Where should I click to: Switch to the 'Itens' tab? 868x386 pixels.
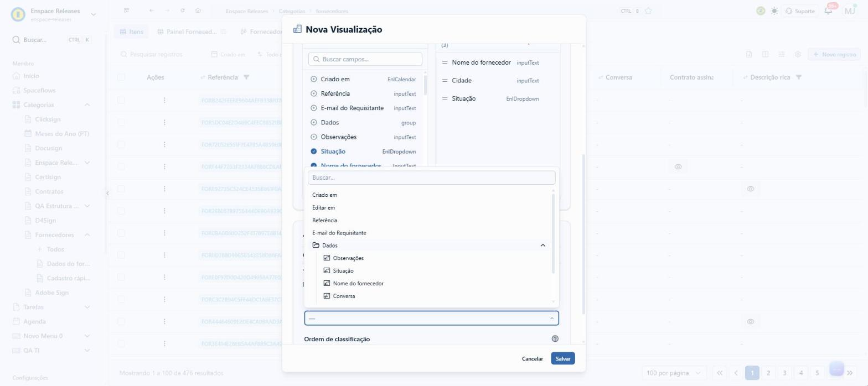pyautogui.click(x=132, y=32)
